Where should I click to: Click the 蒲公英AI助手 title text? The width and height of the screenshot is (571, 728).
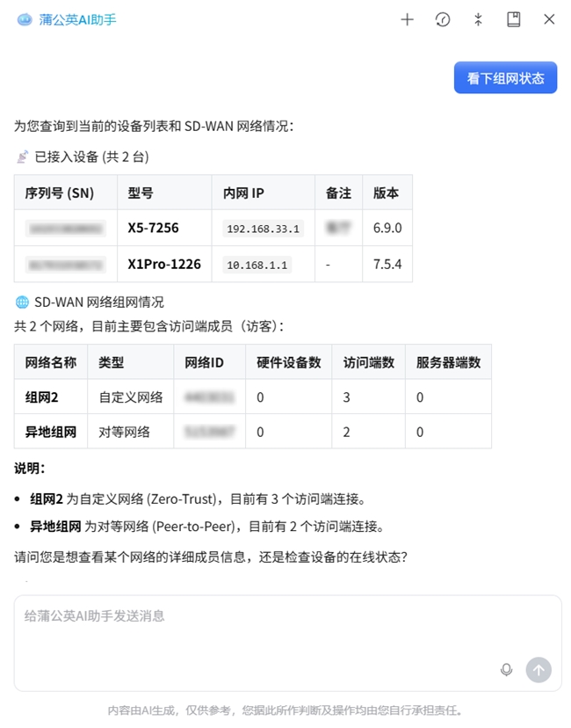pos(77,19)
